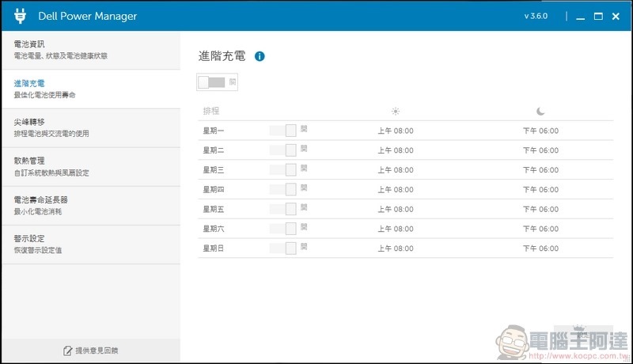Click the moon icon in schedule header
This screenshot has width=633, height=364.
click(540, 112)
